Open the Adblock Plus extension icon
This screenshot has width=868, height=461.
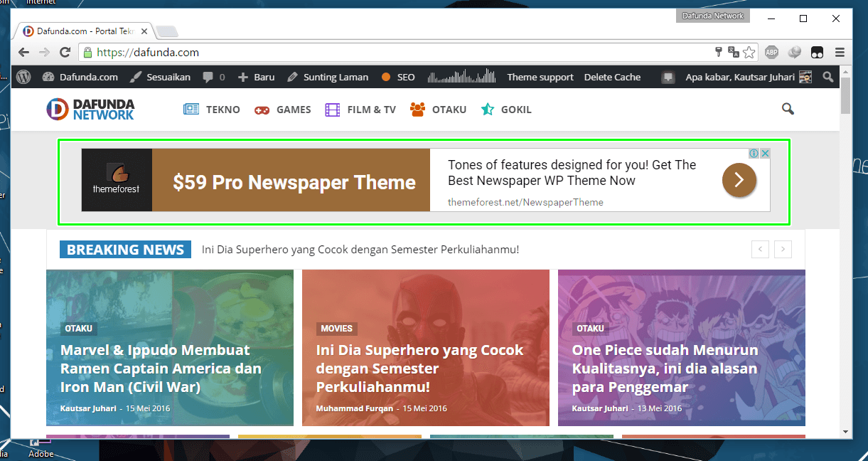[x=771, y=52]
